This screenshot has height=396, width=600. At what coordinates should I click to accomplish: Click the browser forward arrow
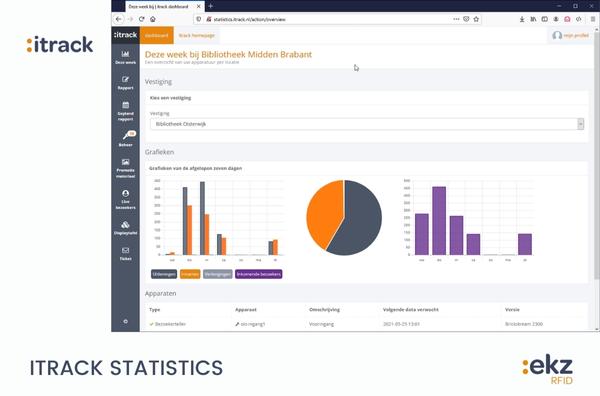(130, 19)
